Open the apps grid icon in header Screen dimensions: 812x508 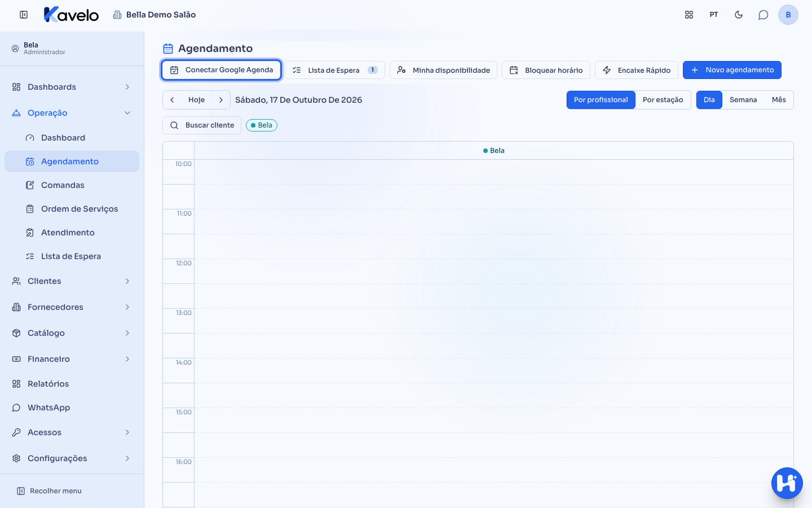click(x=689, y=15)
